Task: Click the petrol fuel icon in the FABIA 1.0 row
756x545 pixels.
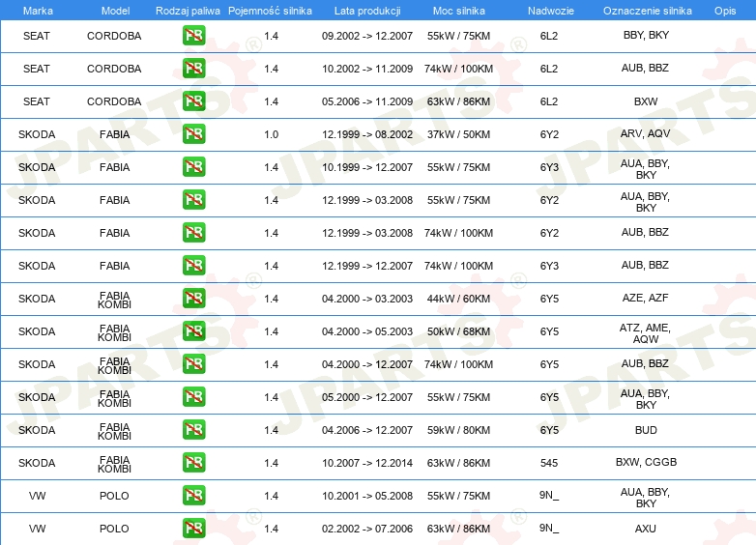Action: point(193,134)
